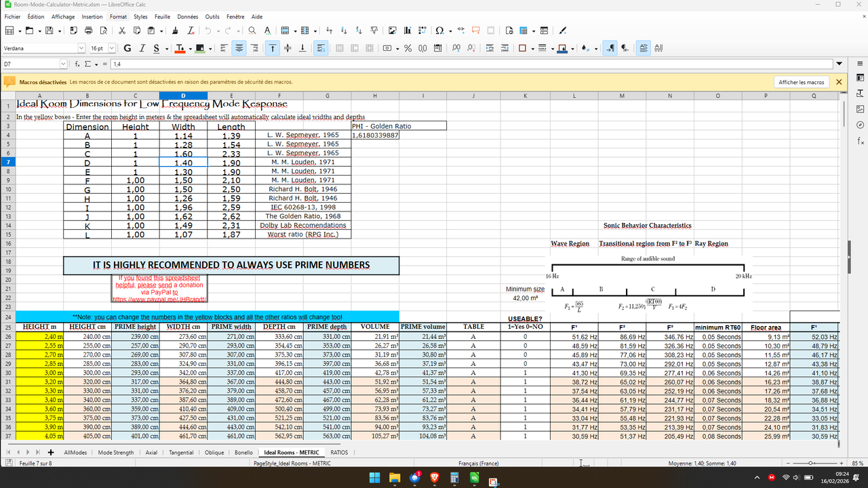Insert a special character with the Omega icon
Viewport: 868px width, 488px height.
click(439, 30)
